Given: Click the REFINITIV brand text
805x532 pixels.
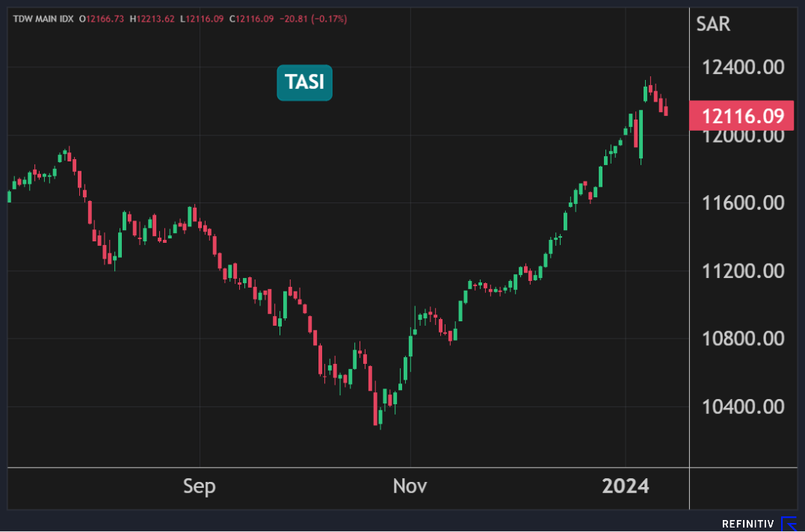Looking at the screenshot, I should click(749, 525).
